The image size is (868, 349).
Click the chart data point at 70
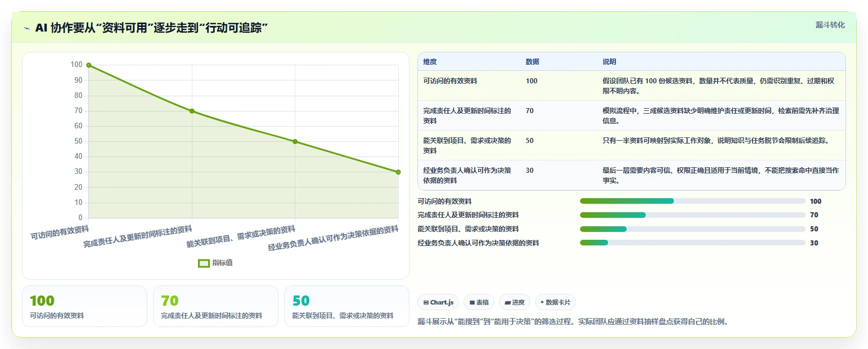(x=192, y=111)
